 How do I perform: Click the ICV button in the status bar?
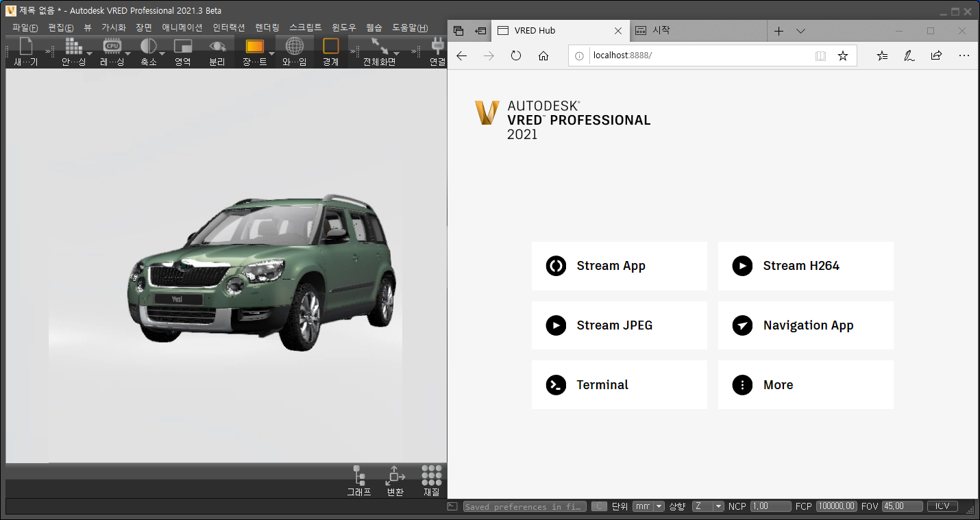942,506
